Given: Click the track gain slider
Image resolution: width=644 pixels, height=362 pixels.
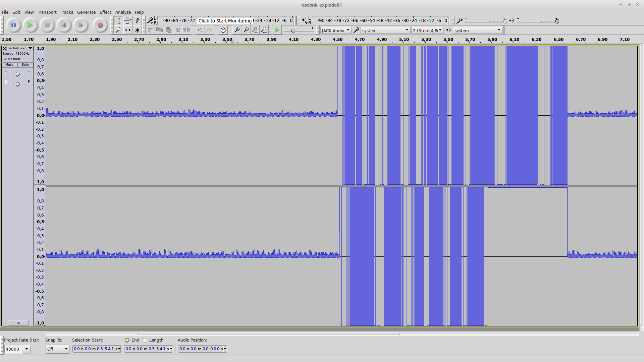Looking at the screenshot, I should coord(17,74).
